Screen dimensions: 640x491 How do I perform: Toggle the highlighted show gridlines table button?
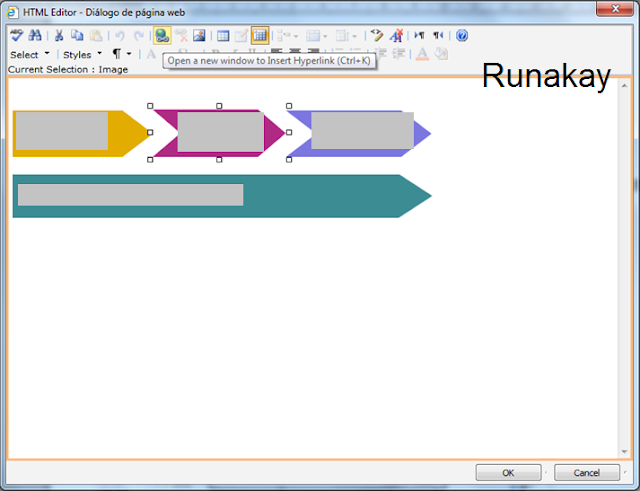pos(260,36)
